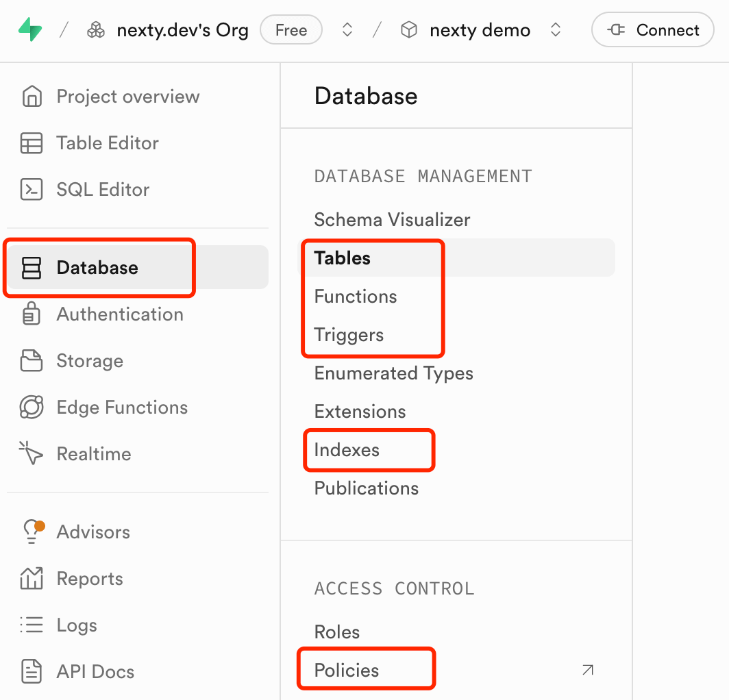The width and height of the screenshot is (729, 700).
Task: Expand the project switcher chevrons
Action: click(x=555, y=30)
